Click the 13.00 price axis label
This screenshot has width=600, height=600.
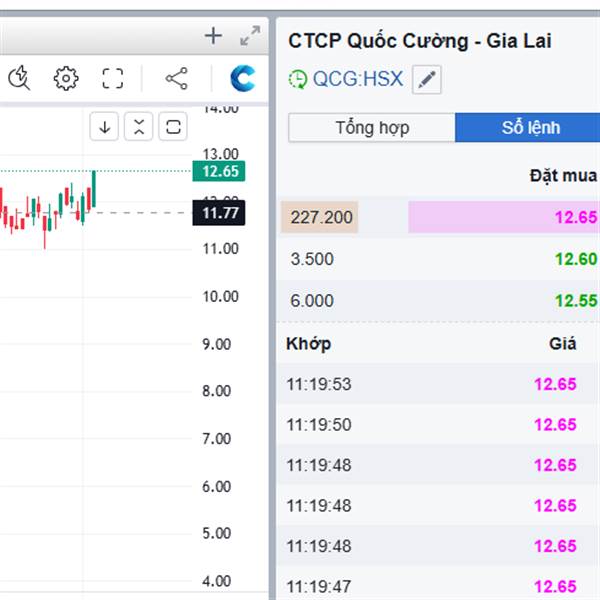pyautogui.click(x=220, y=154)
